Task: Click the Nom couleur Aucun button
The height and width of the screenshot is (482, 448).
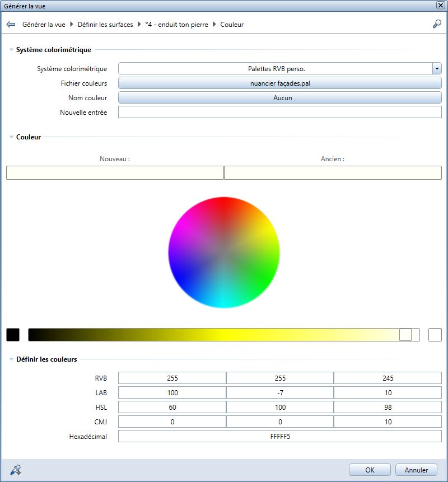Action: pos(280,98)
